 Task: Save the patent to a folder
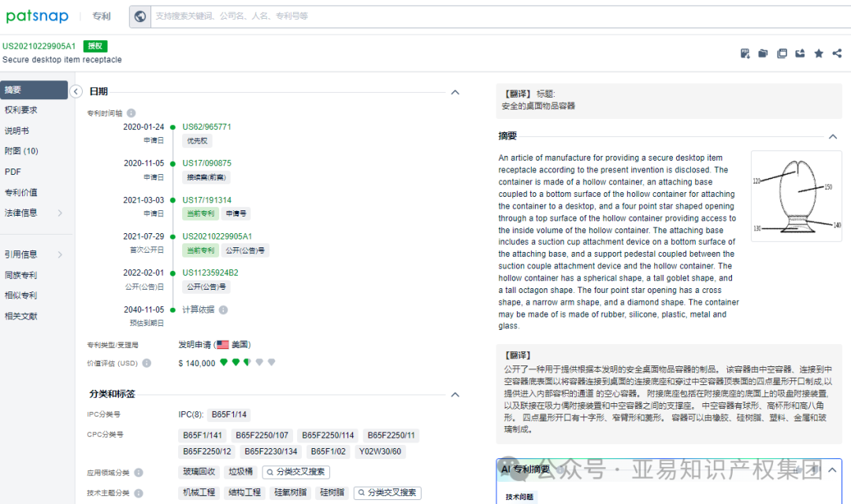764,53
